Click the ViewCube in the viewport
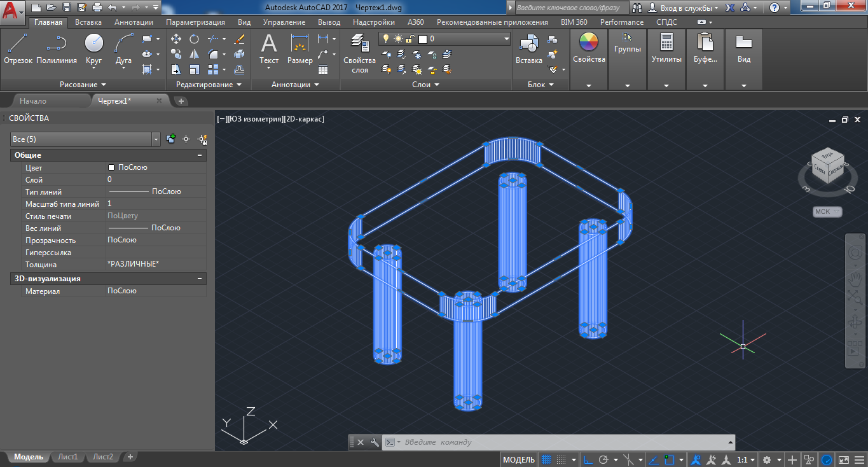Viewport: 868px width, 467px height. (827, 167)
